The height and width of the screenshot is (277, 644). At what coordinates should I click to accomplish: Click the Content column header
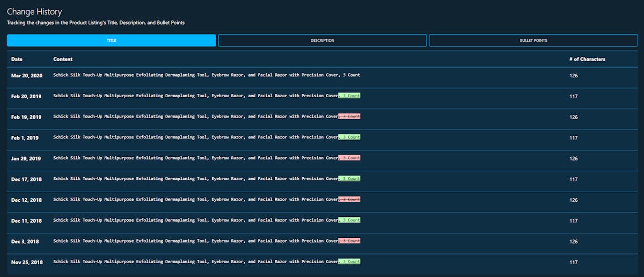[x=63, y=59]
